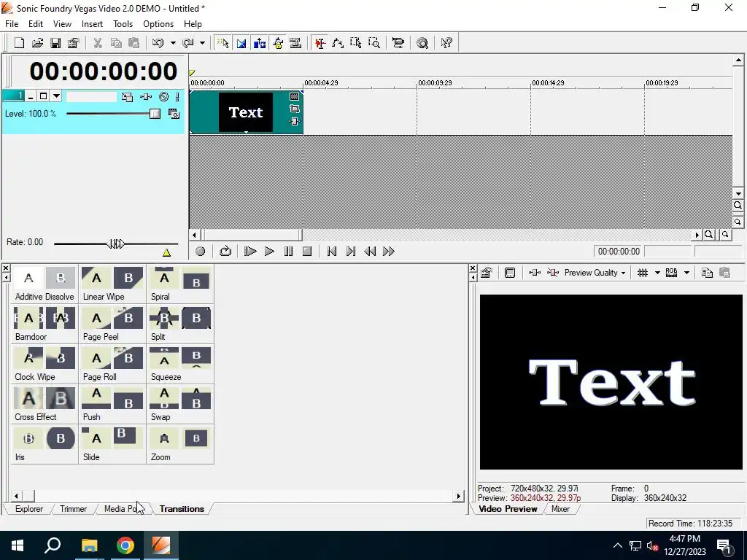747x560 pixels.
Task: Open the Options menu
Action: 158,24
